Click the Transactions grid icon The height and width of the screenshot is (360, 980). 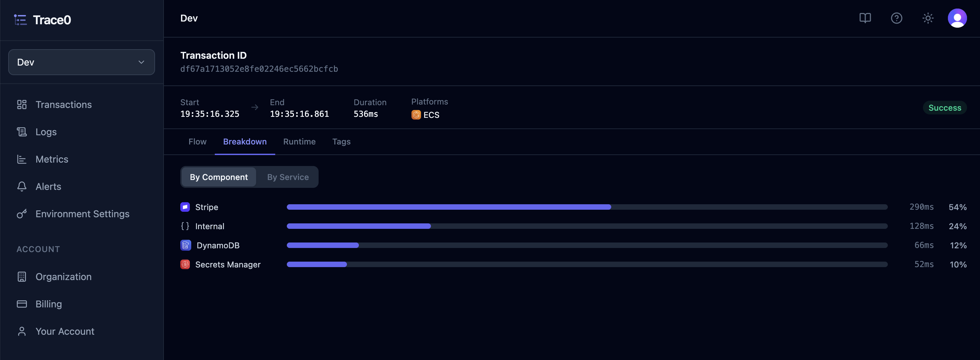pyautogui.click(x=22, y=105)
